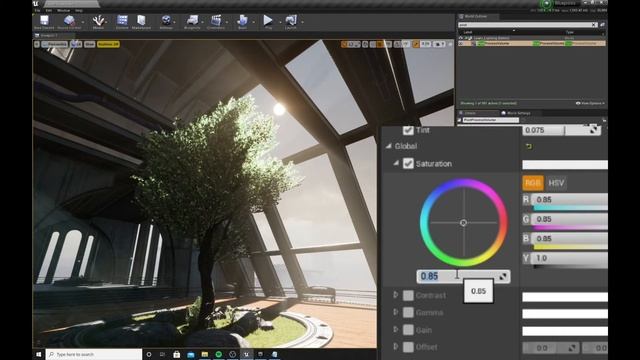The height and width of the screenshot is (360, 640).
Task: Open the viewport options dropdown arrow
Action: 37,44
